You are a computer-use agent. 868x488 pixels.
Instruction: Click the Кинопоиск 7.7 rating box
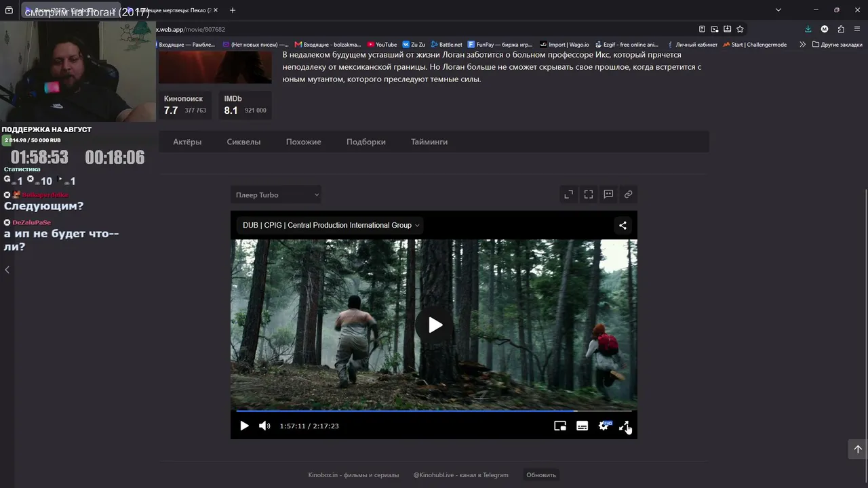(185, 105)
